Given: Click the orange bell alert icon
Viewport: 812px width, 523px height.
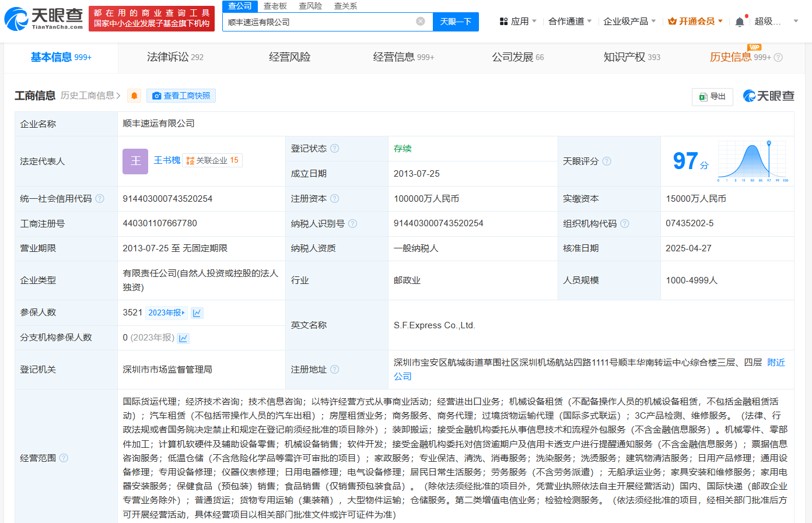Looking at the screenshot, I should point(134,96).
